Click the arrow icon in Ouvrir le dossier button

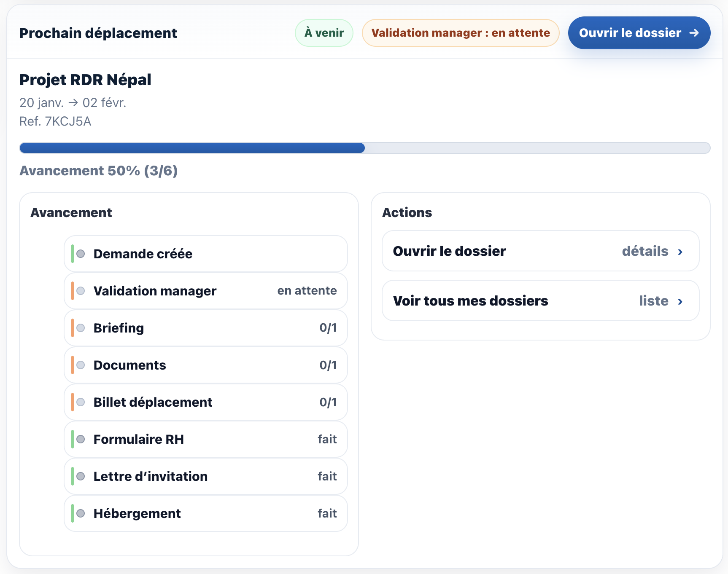[x=694, y=33]
